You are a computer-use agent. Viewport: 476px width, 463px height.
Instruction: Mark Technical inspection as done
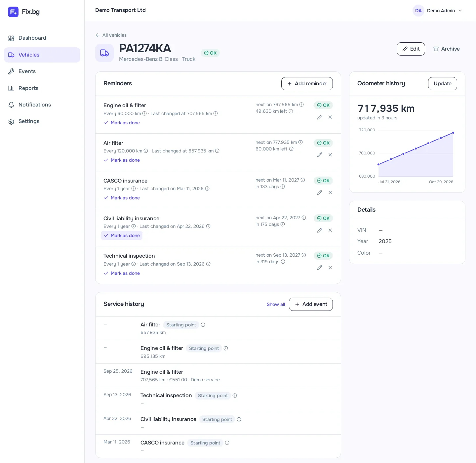coord(122,273)
